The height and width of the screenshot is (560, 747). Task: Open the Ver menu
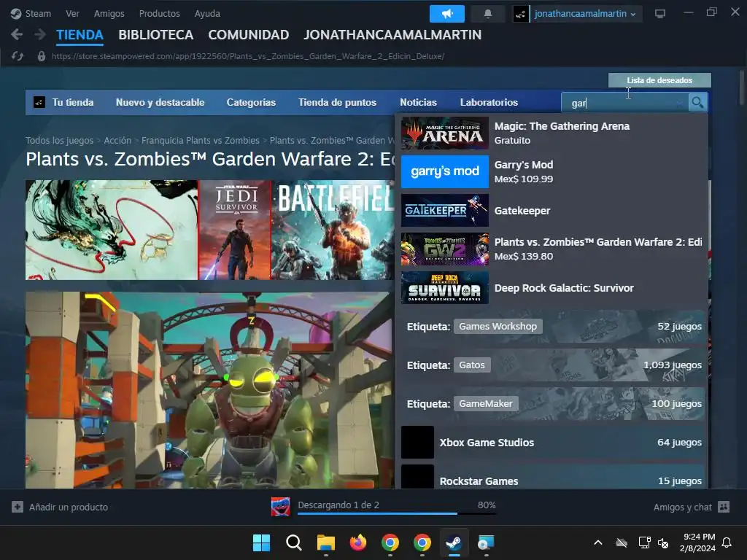tap(72, 13)
